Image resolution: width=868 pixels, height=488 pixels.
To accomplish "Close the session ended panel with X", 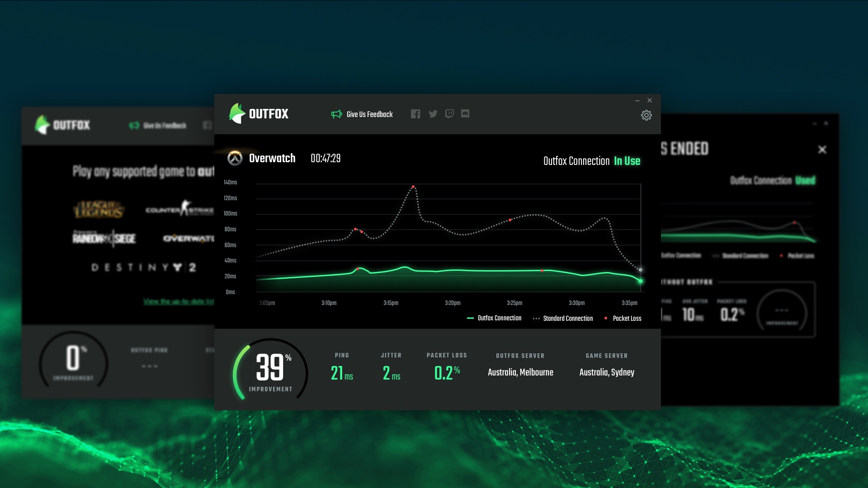I will (822, 150).
